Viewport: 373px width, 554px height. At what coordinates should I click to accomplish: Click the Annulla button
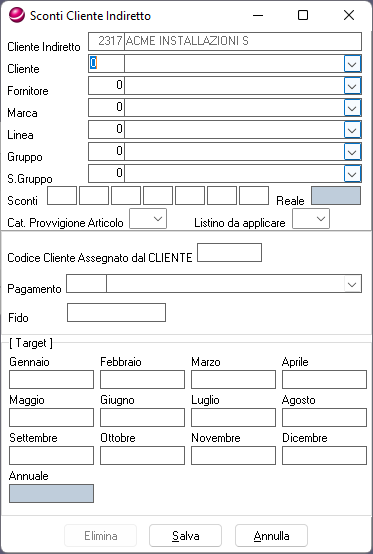point(271,536)
